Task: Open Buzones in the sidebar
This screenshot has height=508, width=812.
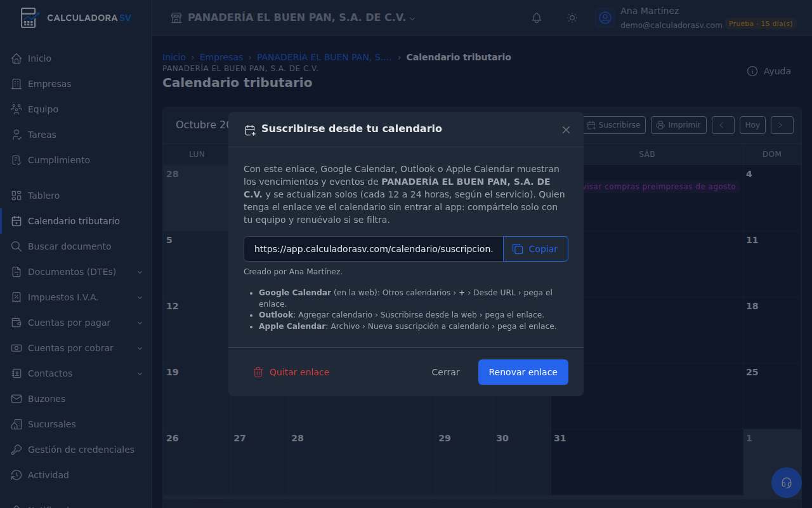Action: point(76,399)
